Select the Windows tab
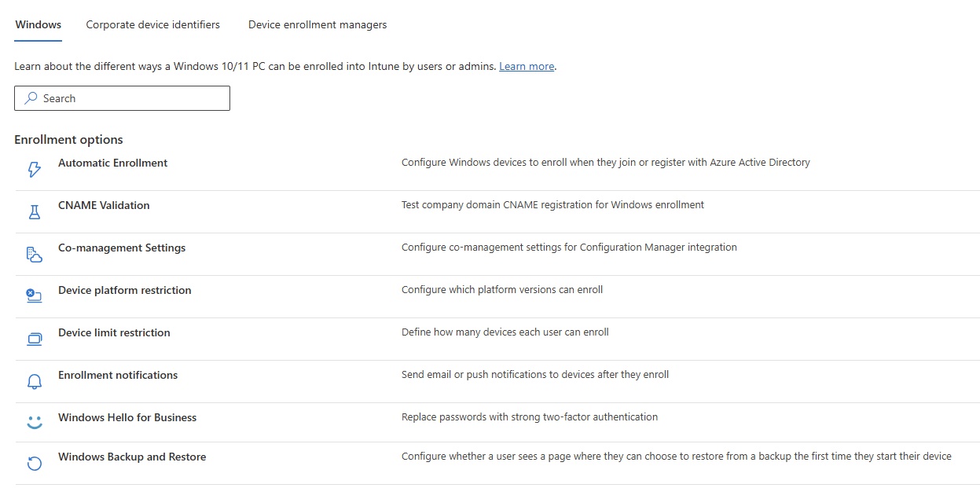This screenshot has height=488, width=980. tap(38, 24)
